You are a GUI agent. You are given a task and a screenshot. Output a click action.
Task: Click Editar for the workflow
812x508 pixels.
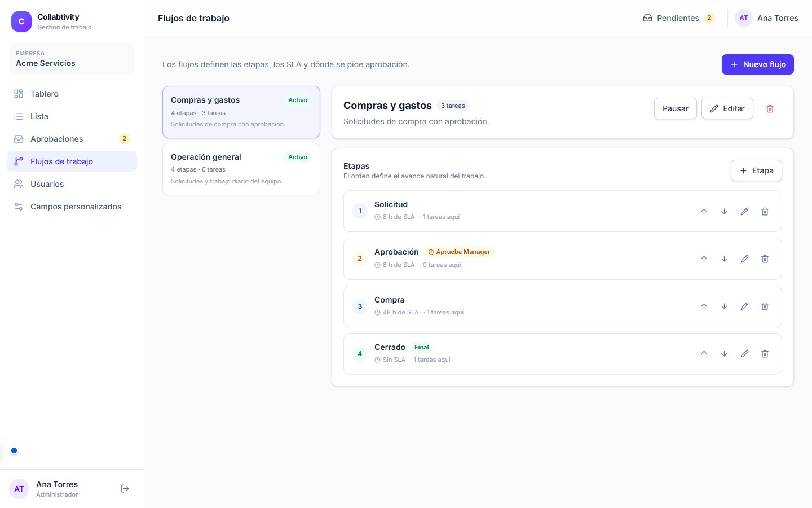click(727, 108)
